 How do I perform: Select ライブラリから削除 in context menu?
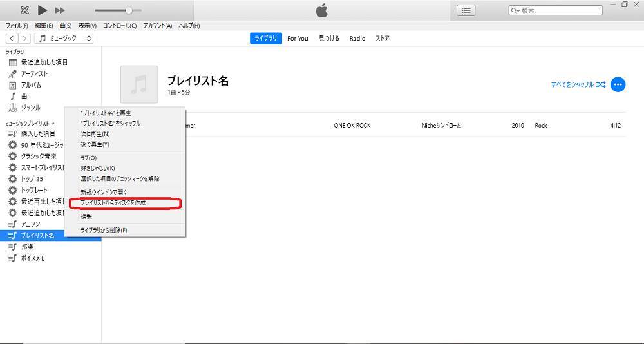tap(104, 230)
